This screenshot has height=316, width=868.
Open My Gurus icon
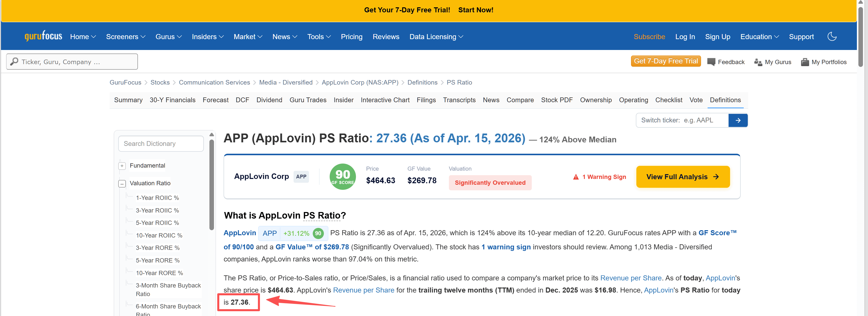(x=758, y=62)
